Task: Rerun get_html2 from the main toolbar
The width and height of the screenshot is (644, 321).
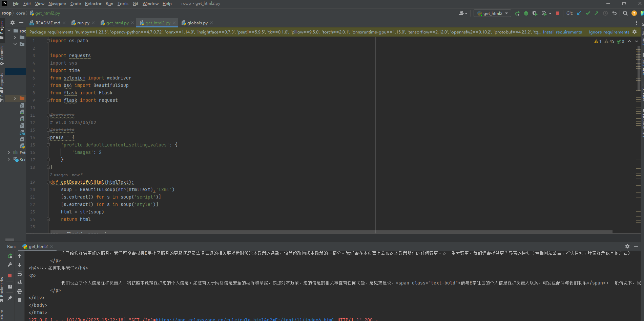Action: point(517,13)
